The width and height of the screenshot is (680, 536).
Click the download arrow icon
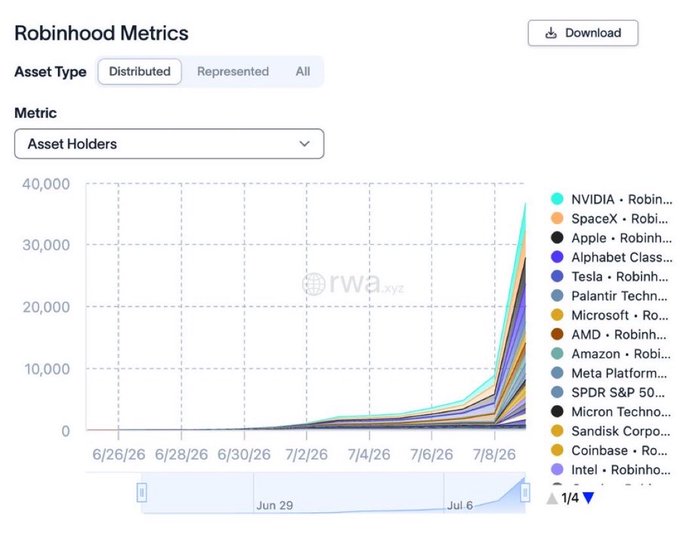pyautogui.click(x=551, y=33)
